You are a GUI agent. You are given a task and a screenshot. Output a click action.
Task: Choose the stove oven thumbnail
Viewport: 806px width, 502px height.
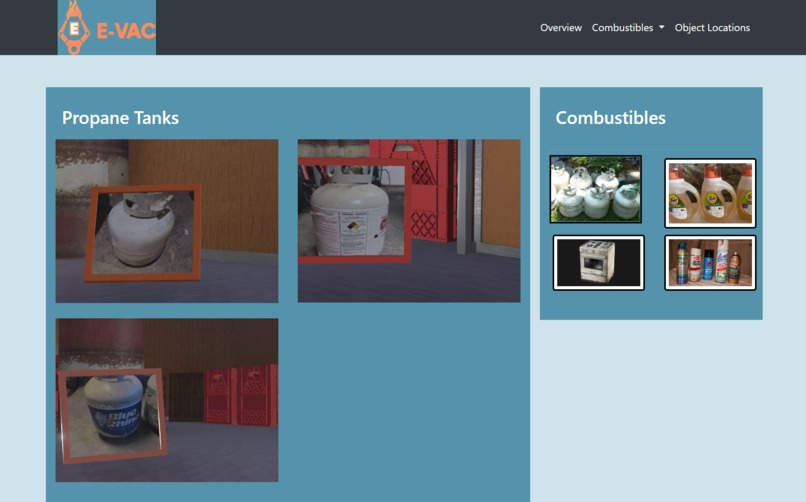point(598,263)
